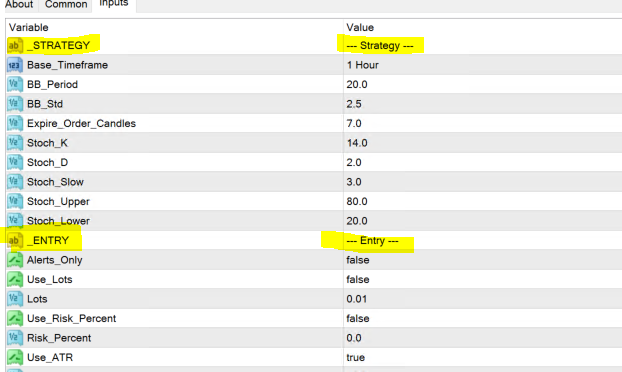The image size is (622, 372).
Task: Click the Lots double type icon
Action: [15, 299]
